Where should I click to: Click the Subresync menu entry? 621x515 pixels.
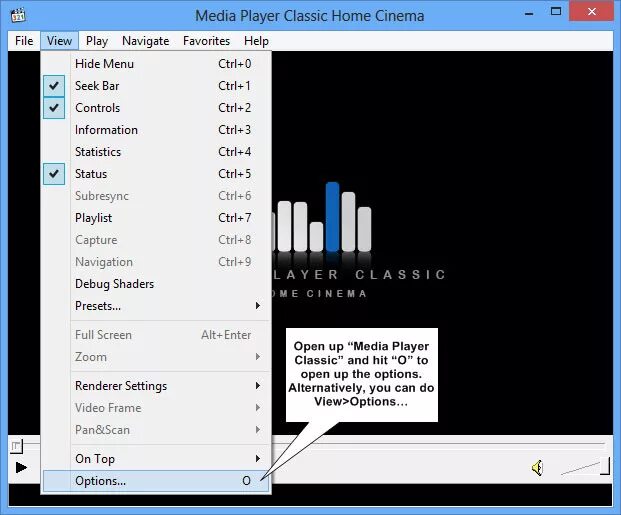pos(156,196)
